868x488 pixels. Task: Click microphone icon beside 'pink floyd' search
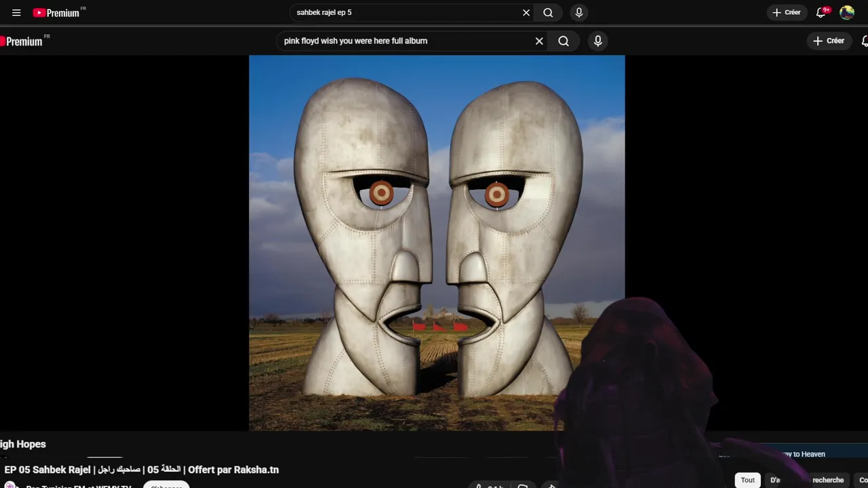coord(597,41)
